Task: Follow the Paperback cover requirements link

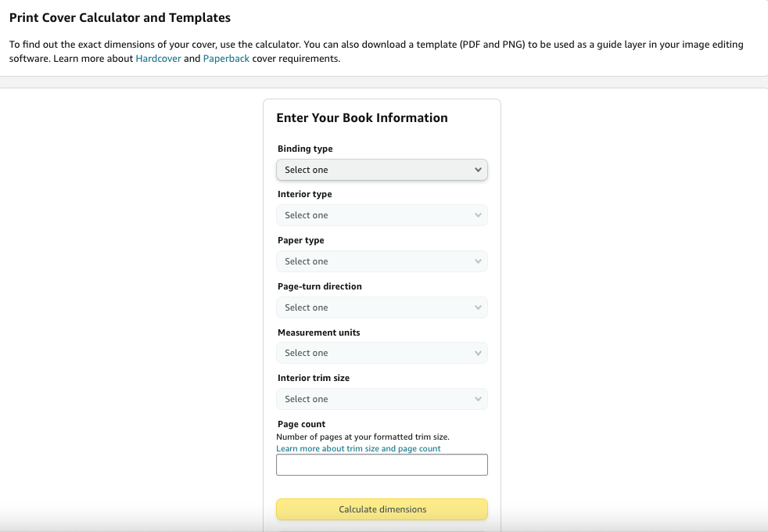Action: point(226,59)
